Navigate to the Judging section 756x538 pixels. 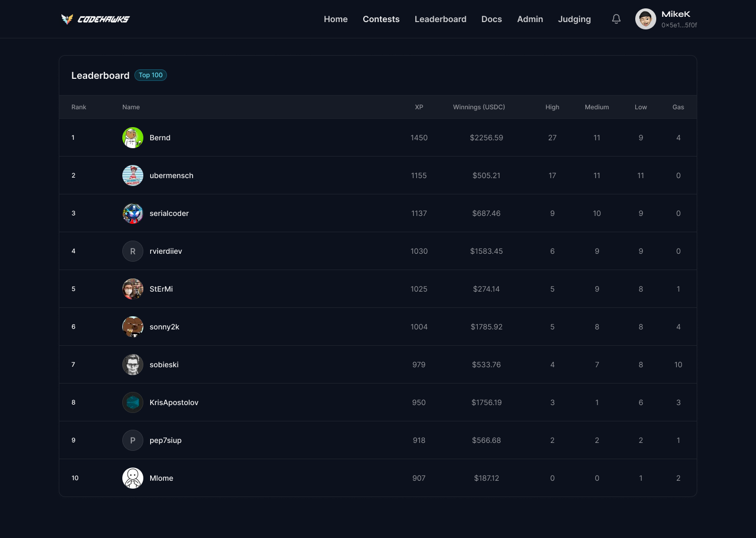coord(574,19)
